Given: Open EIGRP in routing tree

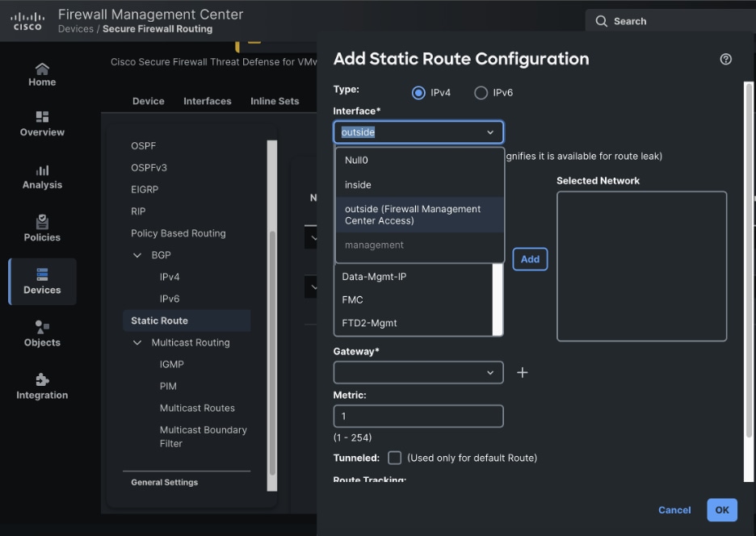Looking at the screenshot, I should [x=144, y=190].
